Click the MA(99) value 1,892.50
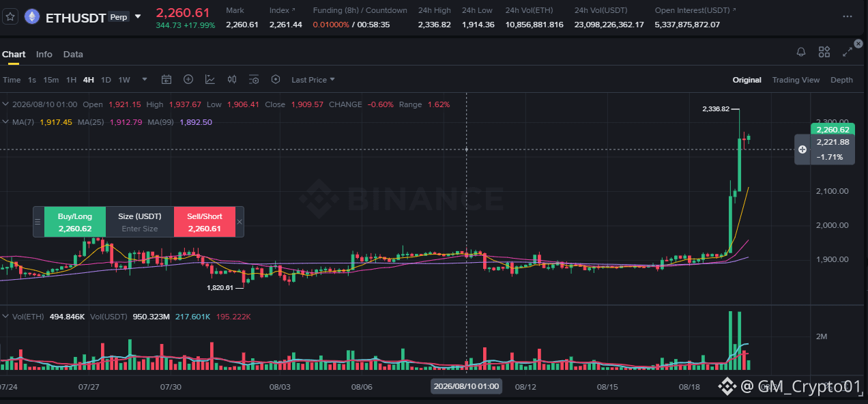The width and height of the screenshot is (868, 404). [x=196, y=122]
